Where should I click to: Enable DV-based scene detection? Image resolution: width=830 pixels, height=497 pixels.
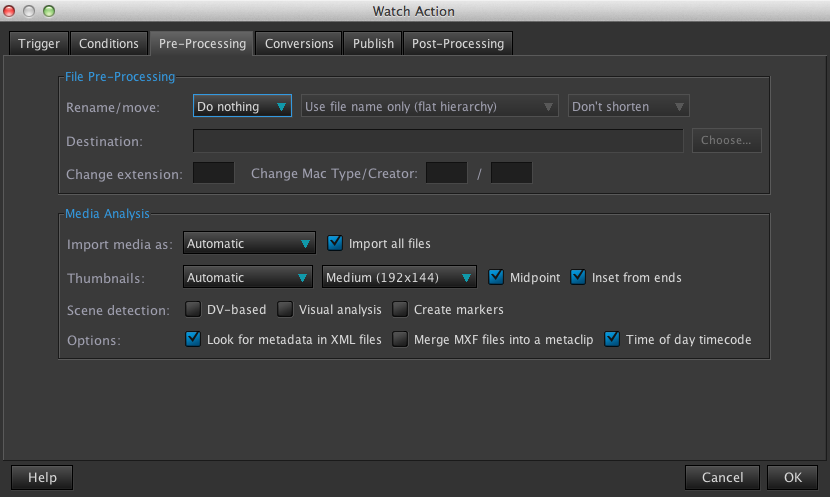(x=193, y=310)
